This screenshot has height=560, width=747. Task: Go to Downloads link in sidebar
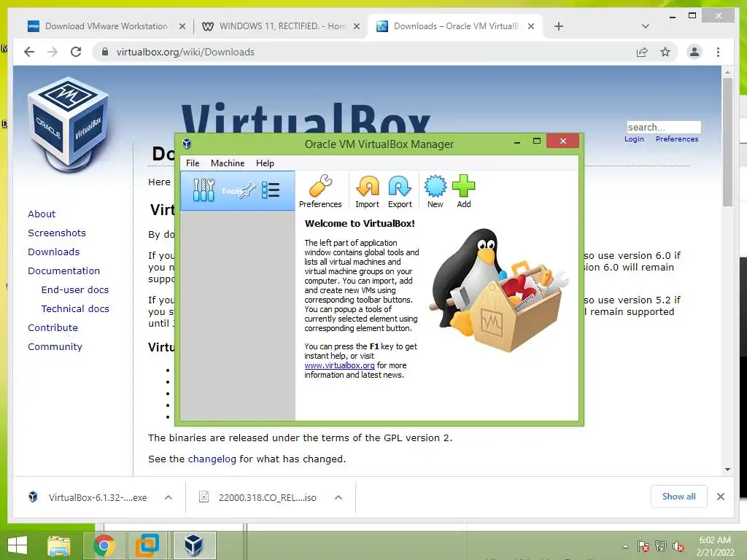tap(53, 252)
